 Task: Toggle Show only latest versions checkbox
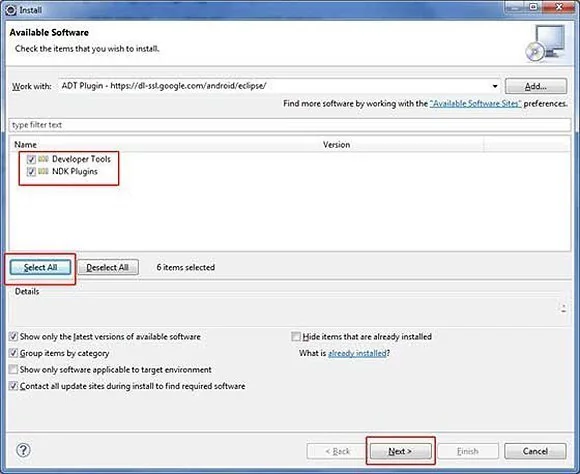point(13,336)
